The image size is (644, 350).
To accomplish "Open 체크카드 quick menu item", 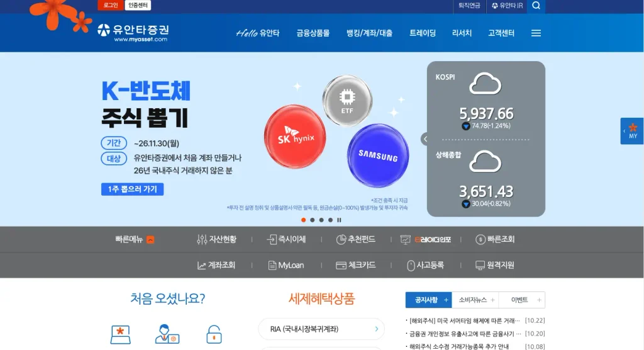I will [356, 265].
